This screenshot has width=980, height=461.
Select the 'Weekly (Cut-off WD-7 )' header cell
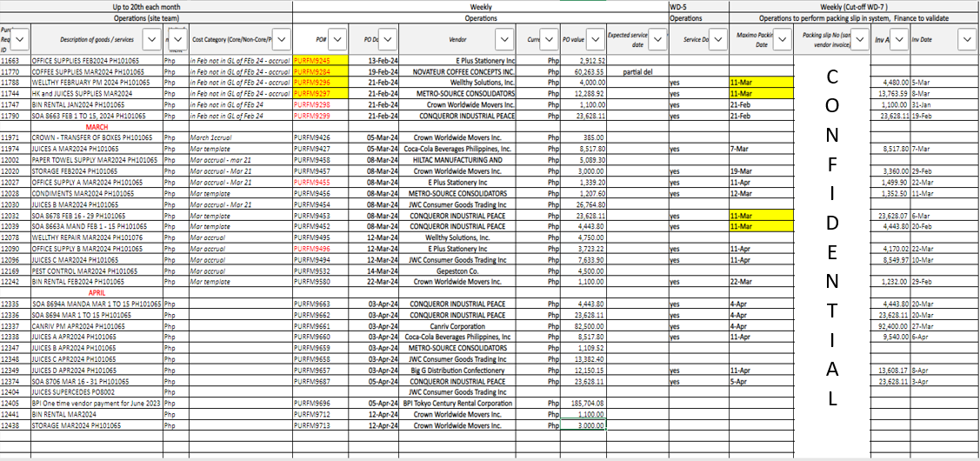(855, 7)
